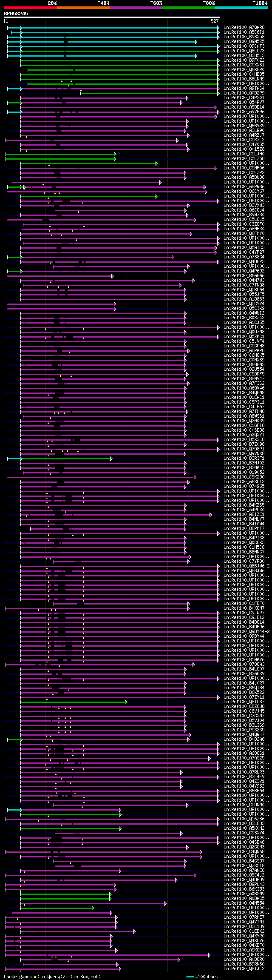The height and width of the screenshot is (980, 272).
Task: Select hit label UniRef100_C4R301
Action: coord(244,97)
